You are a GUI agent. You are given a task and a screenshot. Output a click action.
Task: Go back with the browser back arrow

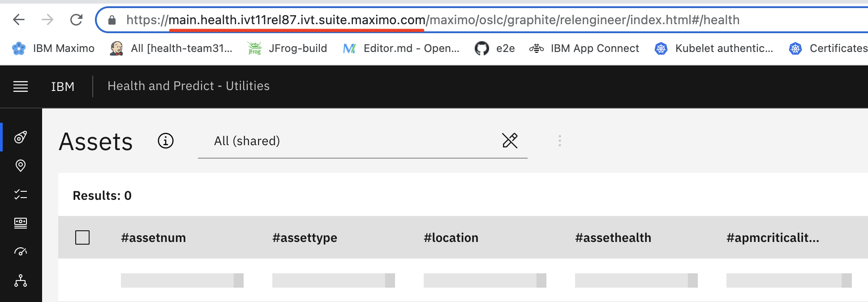(x=19, y=20)
